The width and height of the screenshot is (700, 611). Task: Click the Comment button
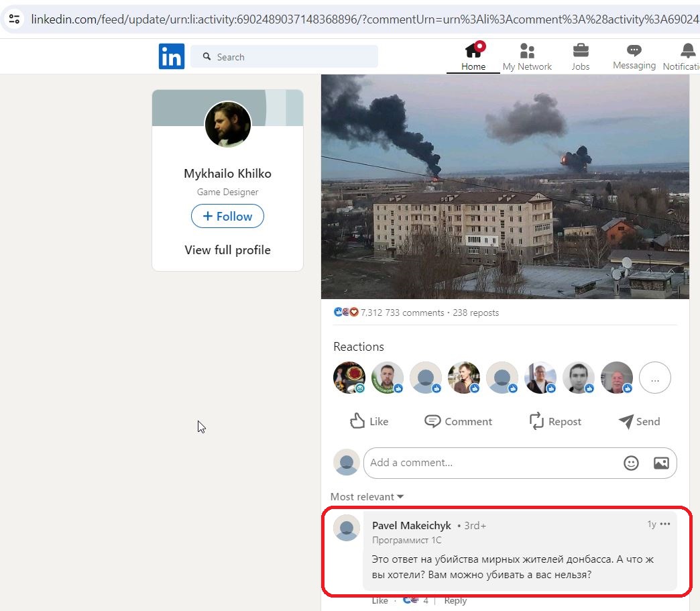click(x=459, y=421)
